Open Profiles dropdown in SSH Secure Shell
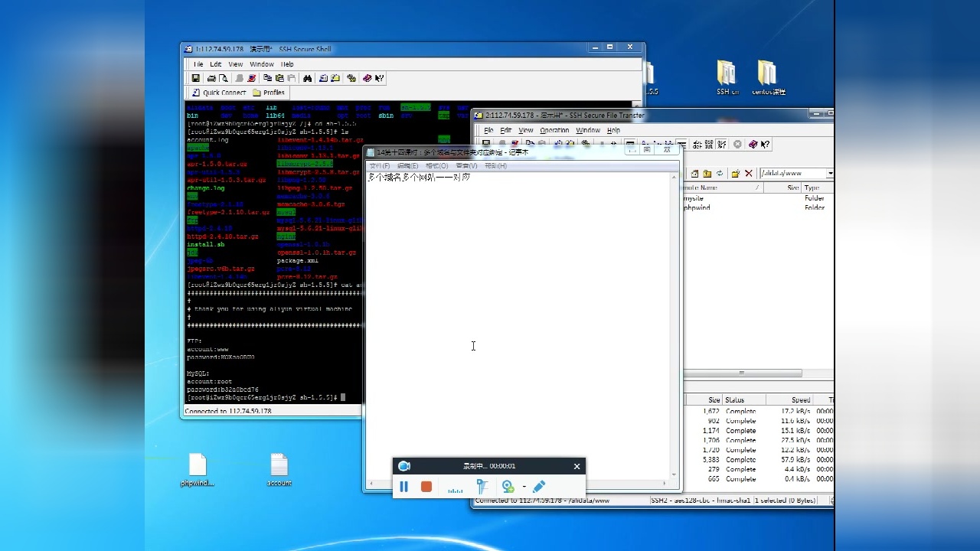Viewport: 980px width, 551px height. (269, 93)
